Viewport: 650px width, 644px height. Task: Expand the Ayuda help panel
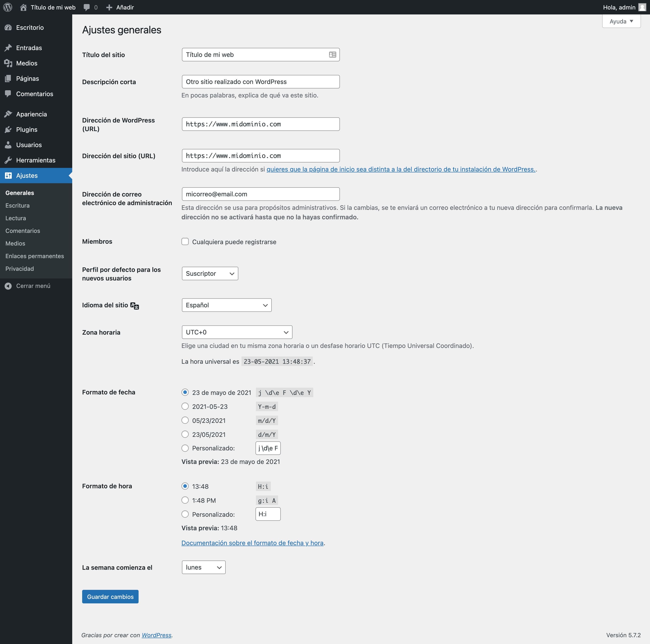coord(621,21)
